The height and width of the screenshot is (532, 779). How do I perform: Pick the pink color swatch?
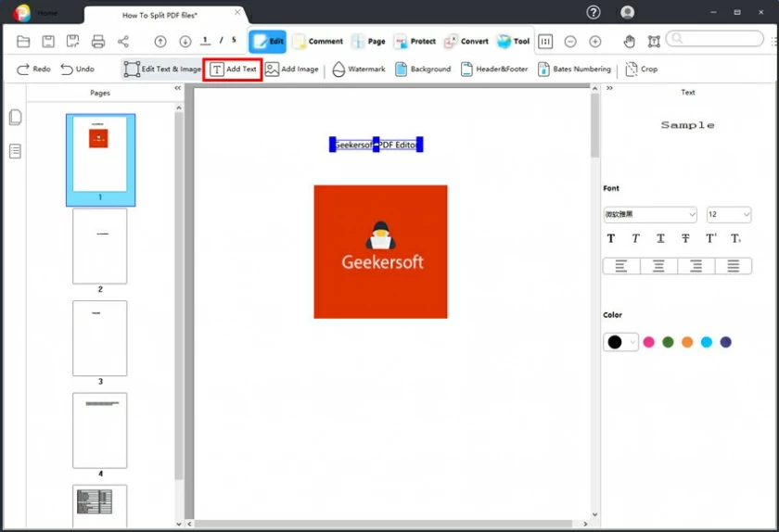point(649,342)
